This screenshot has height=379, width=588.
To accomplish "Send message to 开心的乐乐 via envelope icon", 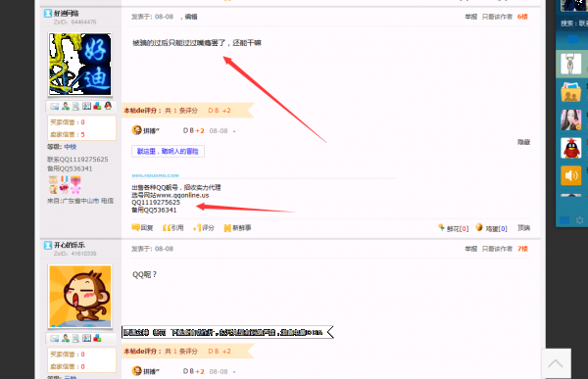I will 54,339.
